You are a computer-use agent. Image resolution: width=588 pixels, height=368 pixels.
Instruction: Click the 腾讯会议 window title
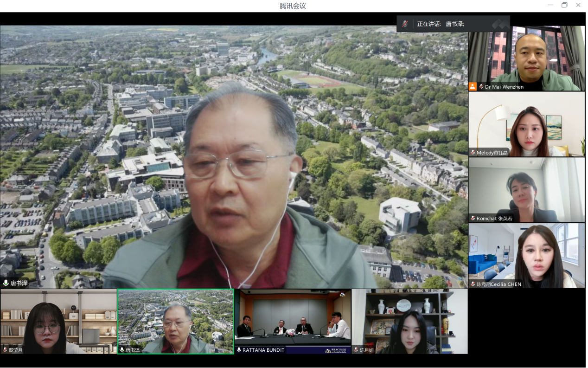pyautogui.click(x=293, y=6)
